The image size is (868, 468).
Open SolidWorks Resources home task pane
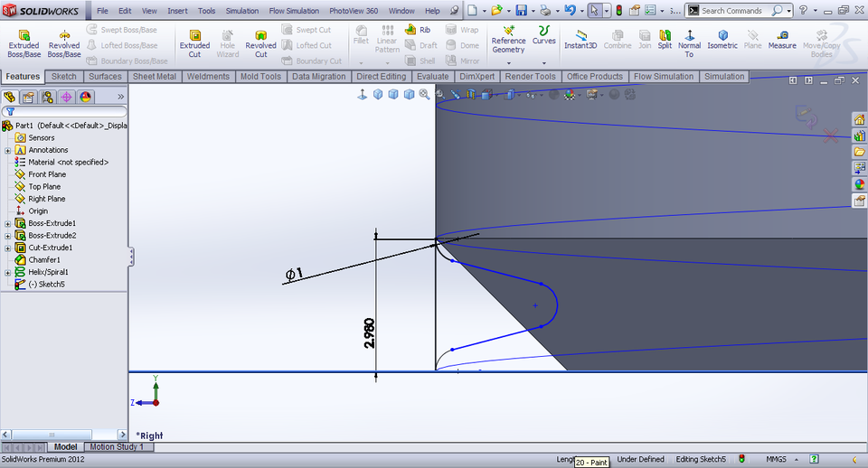click(859, 119)
